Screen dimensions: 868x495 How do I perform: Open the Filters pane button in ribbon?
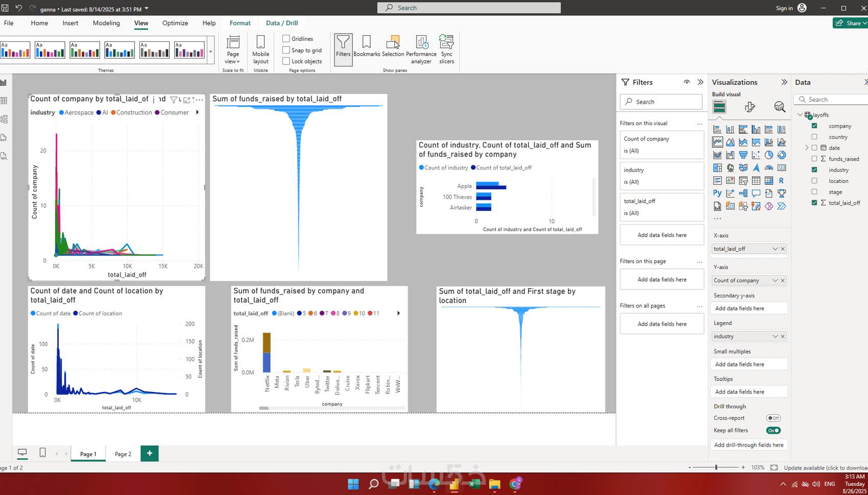point(343,49)
